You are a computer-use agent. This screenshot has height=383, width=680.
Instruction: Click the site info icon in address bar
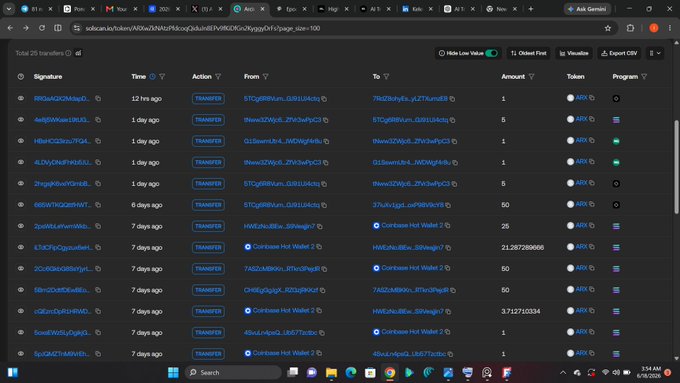(77, 28)
